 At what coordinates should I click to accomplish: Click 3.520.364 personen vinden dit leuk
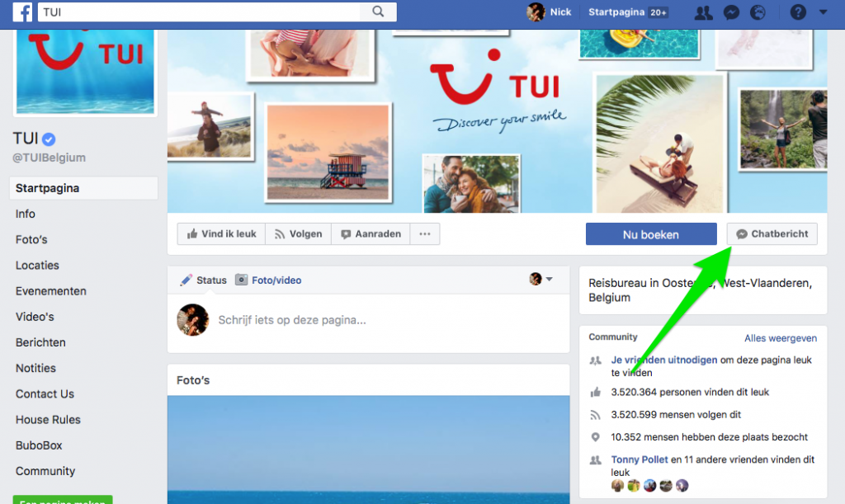pyautogui.click(x=690, y=392)
